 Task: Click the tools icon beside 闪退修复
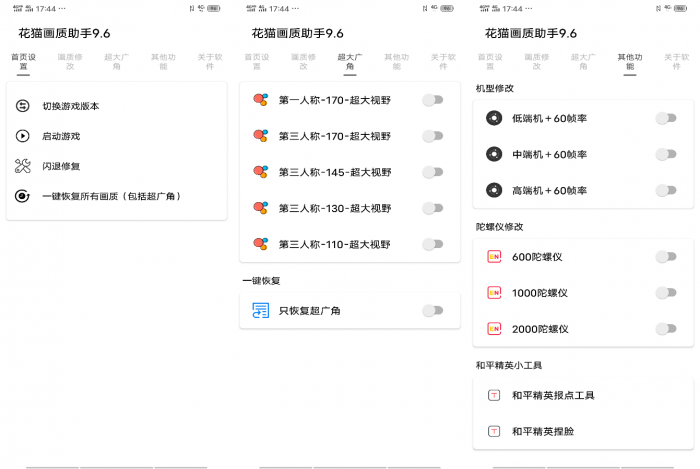[x=23, y=166]
